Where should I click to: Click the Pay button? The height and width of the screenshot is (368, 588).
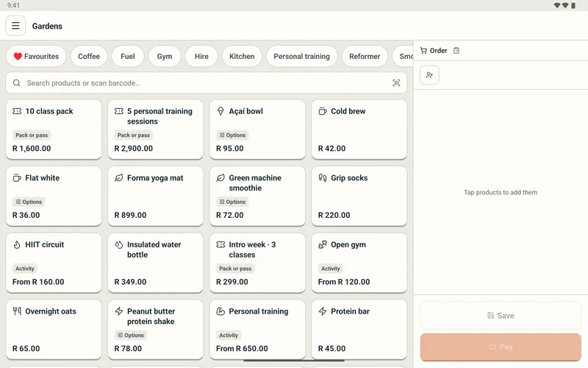(x=501, y=347)
